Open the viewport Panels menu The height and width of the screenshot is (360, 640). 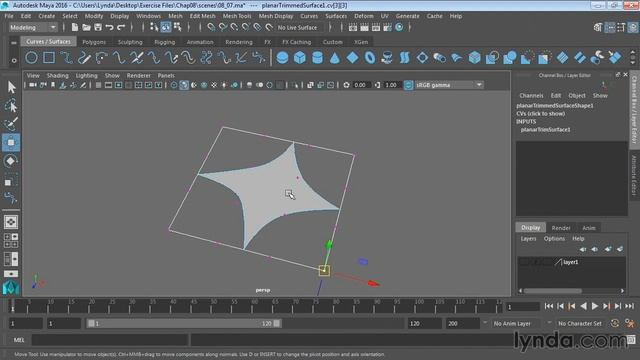[x=166, y=76]
